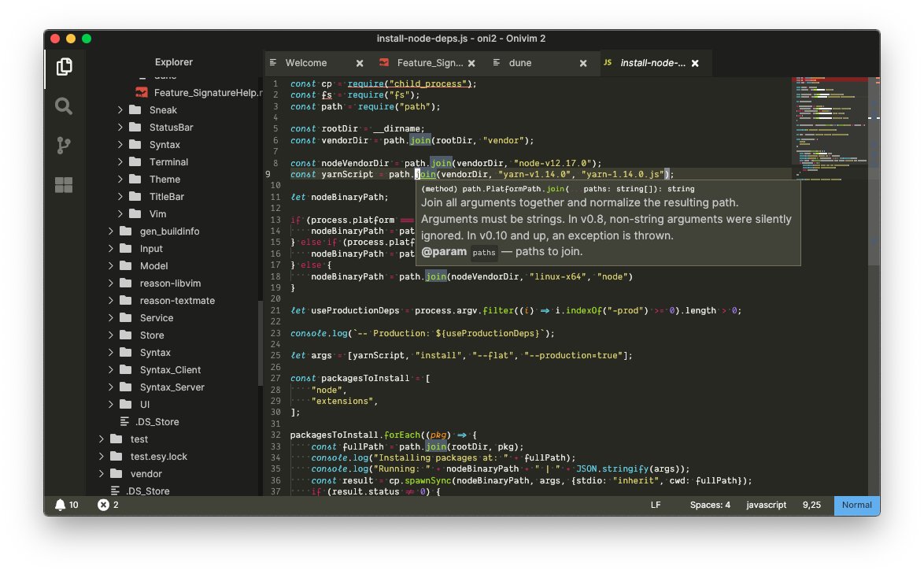Click the code minimap preview
The image size is (924, 574).
click(829, 128)
